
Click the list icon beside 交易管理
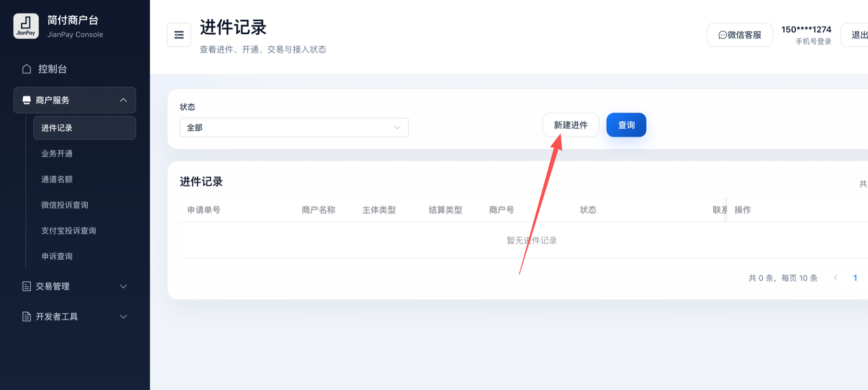pos(27,286)
